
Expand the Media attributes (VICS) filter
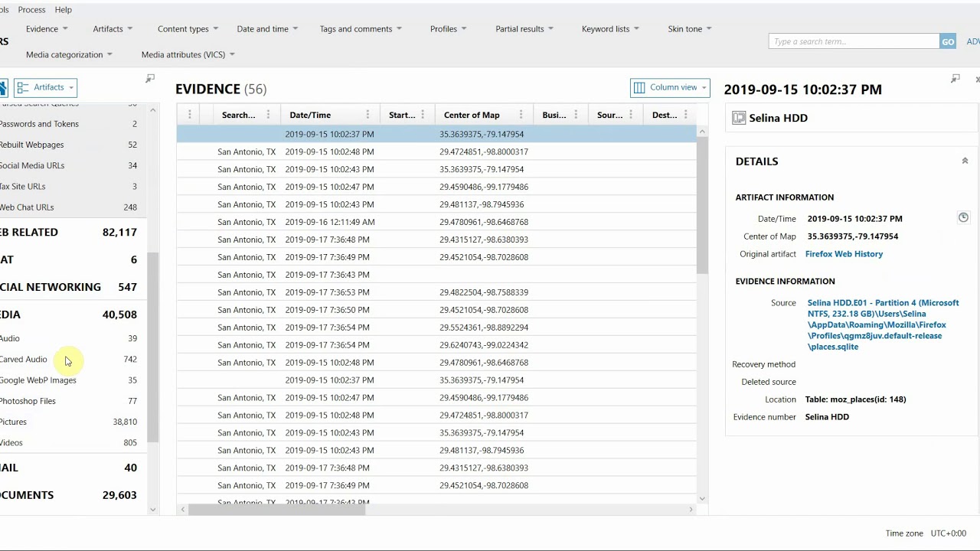coord(188,54)
